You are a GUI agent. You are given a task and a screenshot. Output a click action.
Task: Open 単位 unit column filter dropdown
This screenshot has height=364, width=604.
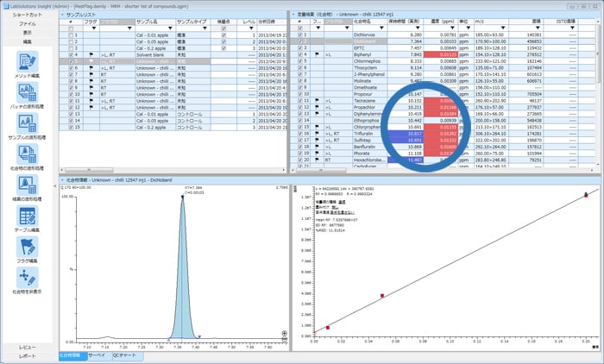pyautogui.click(x=469, y=28)
